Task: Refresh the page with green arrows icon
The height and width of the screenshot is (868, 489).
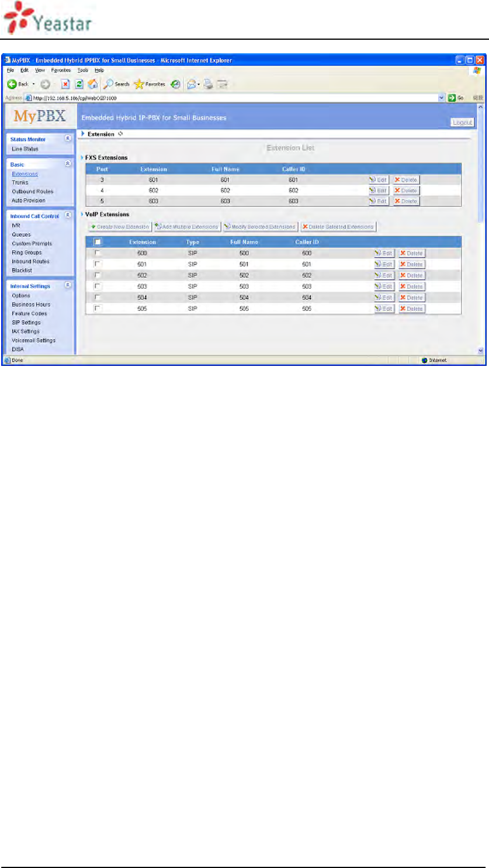Action: pos(78,84)
